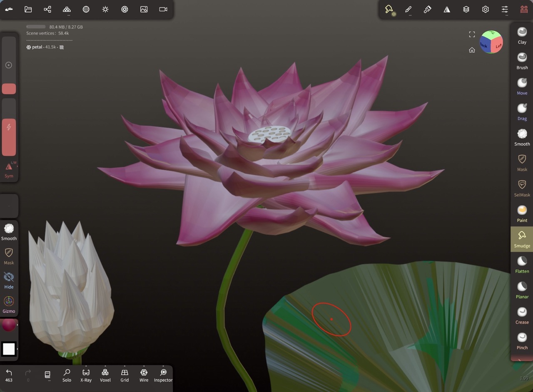Expand more tools chevron below Pinch
533x392 pixels.
pyautogui.click(x=520, y=360)
